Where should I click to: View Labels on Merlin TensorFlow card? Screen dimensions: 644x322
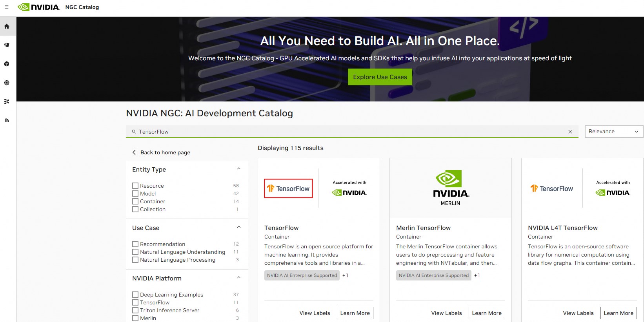(446, 313)
